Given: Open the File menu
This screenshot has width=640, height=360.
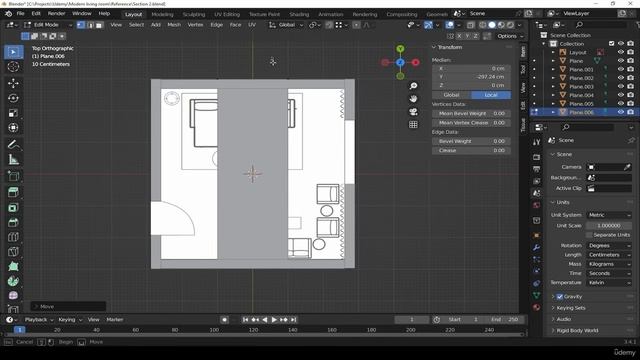Looking at the screenshot, I should pos(20,13).
